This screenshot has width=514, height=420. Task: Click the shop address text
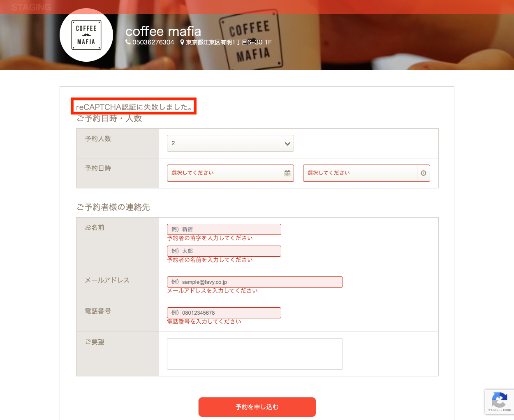pos(229,42)
